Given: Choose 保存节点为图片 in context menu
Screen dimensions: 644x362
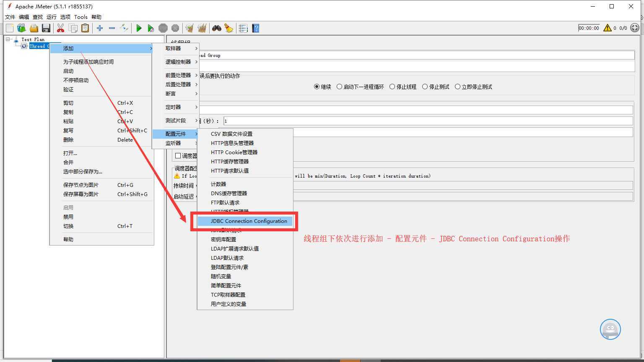Looking at the screenshot, I should tap(101, 185).
